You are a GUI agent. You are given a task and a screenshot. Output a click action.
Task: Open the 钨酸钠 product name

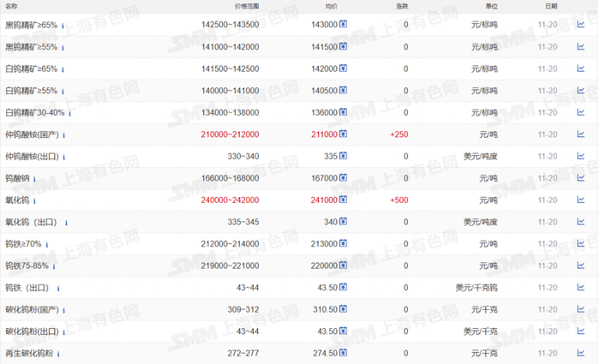[x=17, y=178]
